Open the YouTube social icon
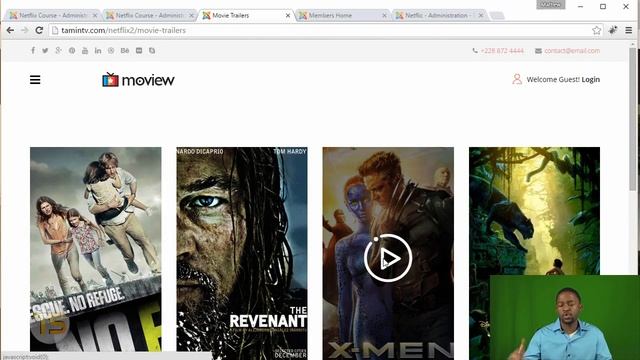The height and width of the screenshot is (360, 640). point(85,51)
